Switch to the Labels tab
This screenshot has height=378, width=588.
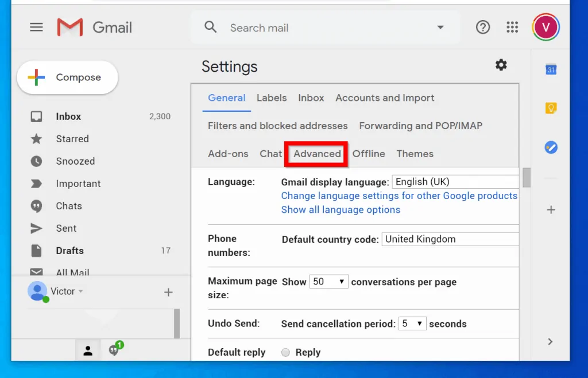(272, 98)
